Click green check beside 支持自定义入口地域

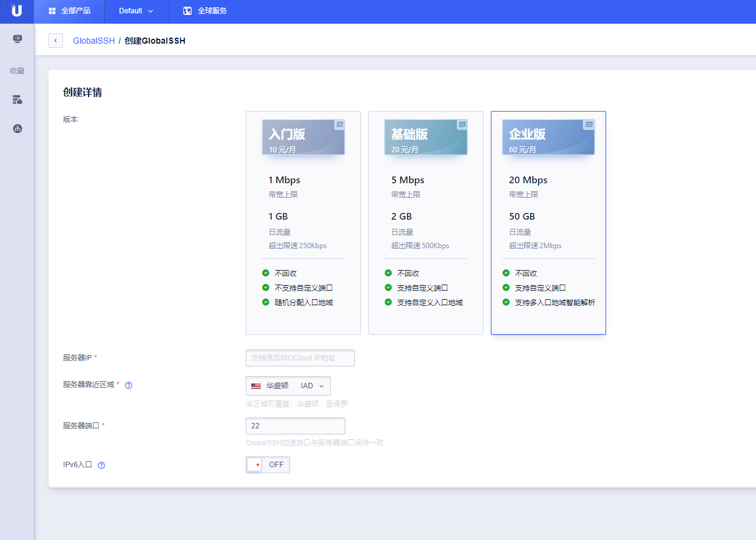coord(388,302)
